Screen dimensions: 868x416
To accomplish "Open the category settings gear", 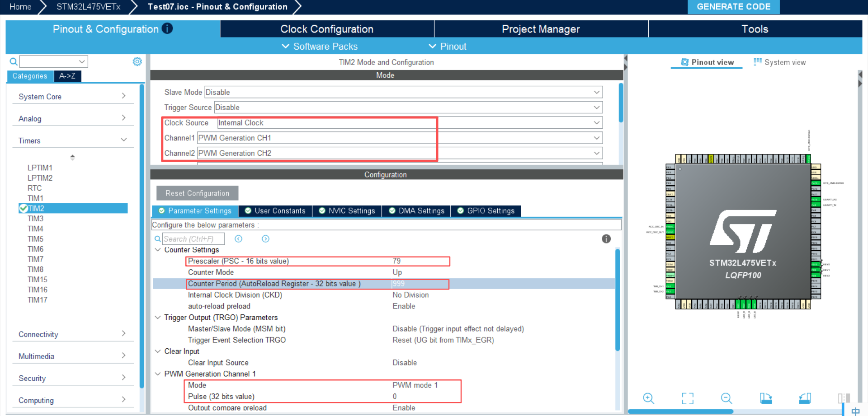I will 137,61.
